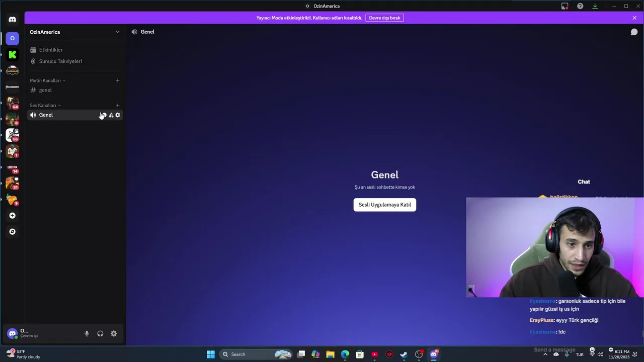Toggle microphone mute in user panel

(87, 333)
